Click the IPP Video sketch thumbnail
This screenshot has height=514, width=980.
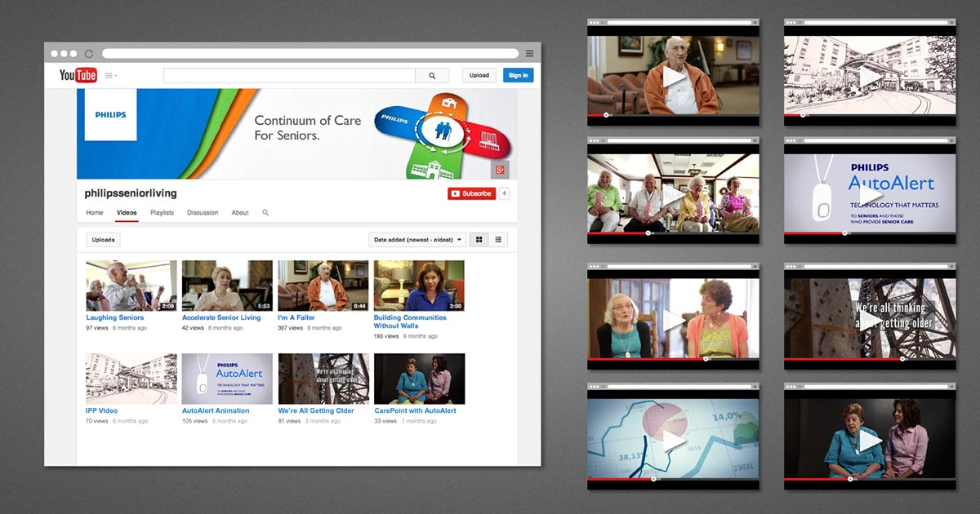(x=131, y=379)
